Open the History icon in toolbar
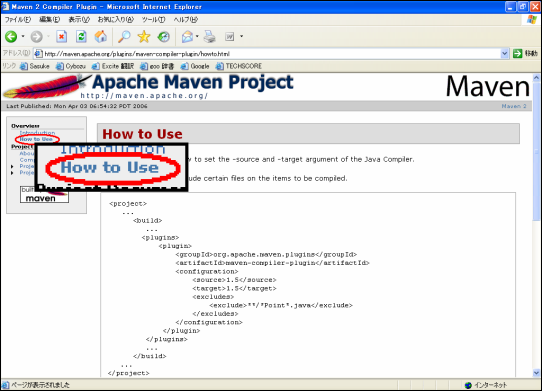 click(x=163, y=36)
